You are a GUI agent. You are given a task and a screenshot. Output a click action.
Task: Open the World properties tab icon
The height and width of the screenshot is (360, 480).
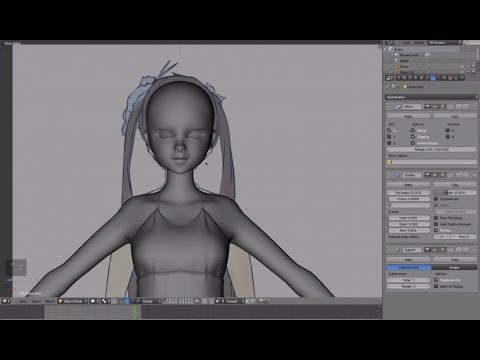(x=416, y=78)
